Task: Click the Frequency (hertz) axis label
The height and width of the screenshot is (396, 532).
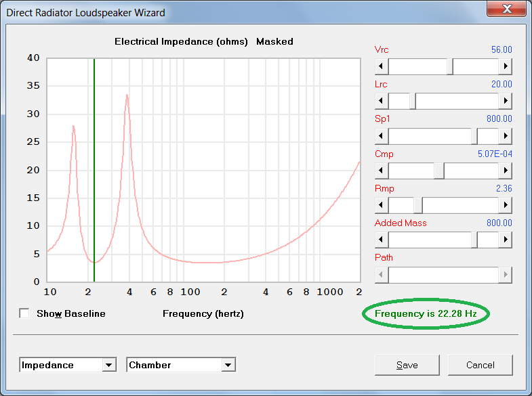Action: click(203, 313)
